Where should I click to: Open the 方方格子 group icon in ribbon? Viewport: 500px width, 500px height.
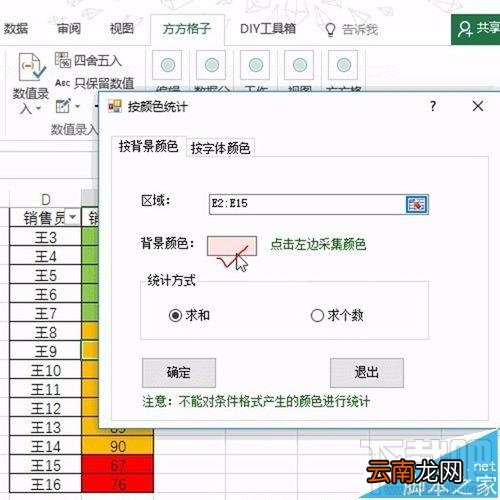point(343,65)
